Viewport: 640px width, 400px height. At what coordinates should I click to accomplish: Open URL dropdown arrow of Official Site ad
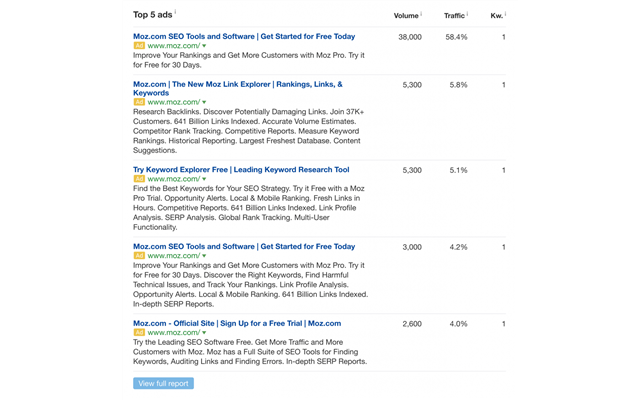204,333
